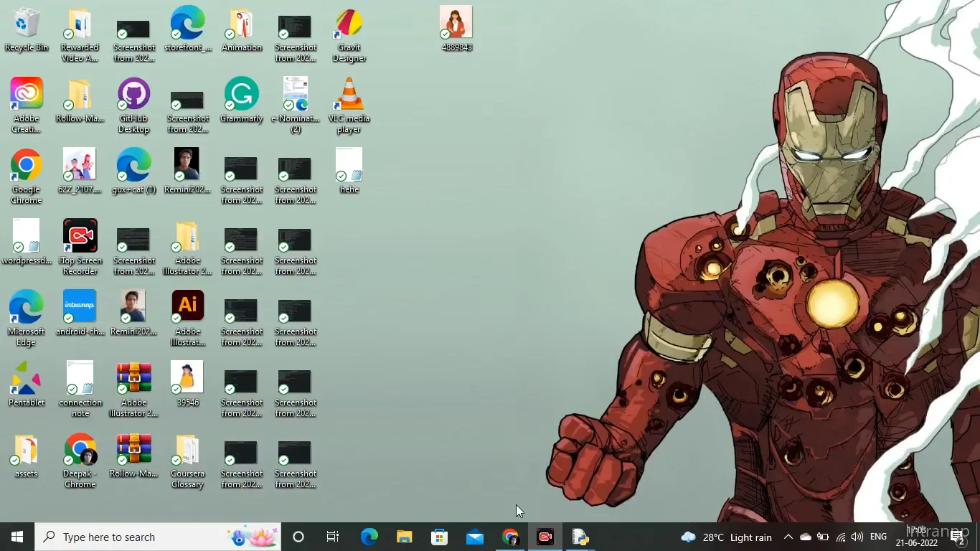
Task: Click the Mail app in the taskbar
Action: [x=474, y=537]
